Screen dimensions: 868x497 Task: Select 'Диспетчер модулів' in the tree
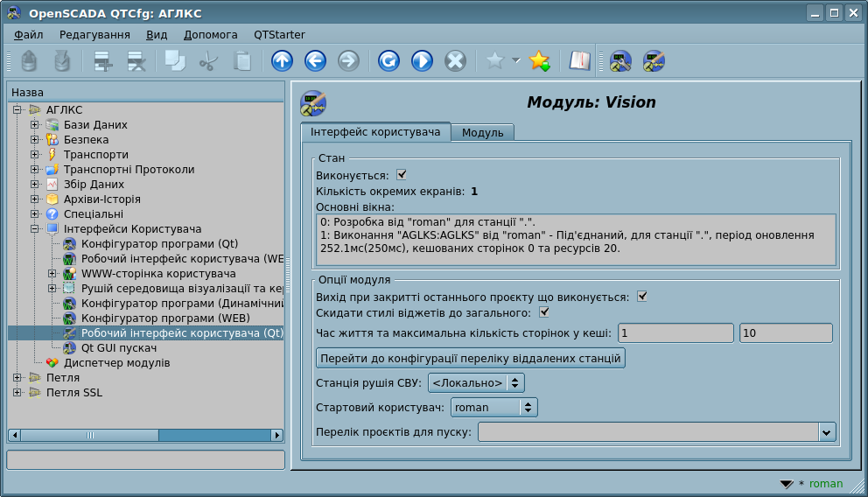coord(116,363)
